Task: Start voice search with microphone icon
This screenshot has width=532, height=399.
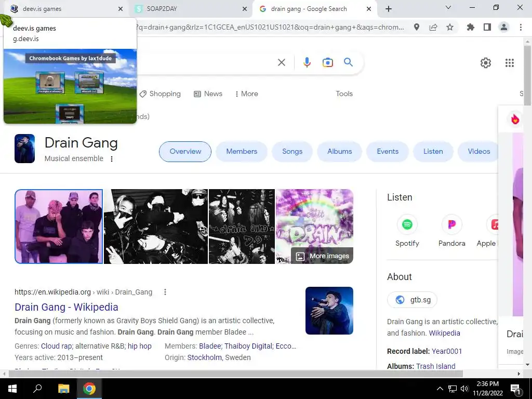Action: pos(307,62)
